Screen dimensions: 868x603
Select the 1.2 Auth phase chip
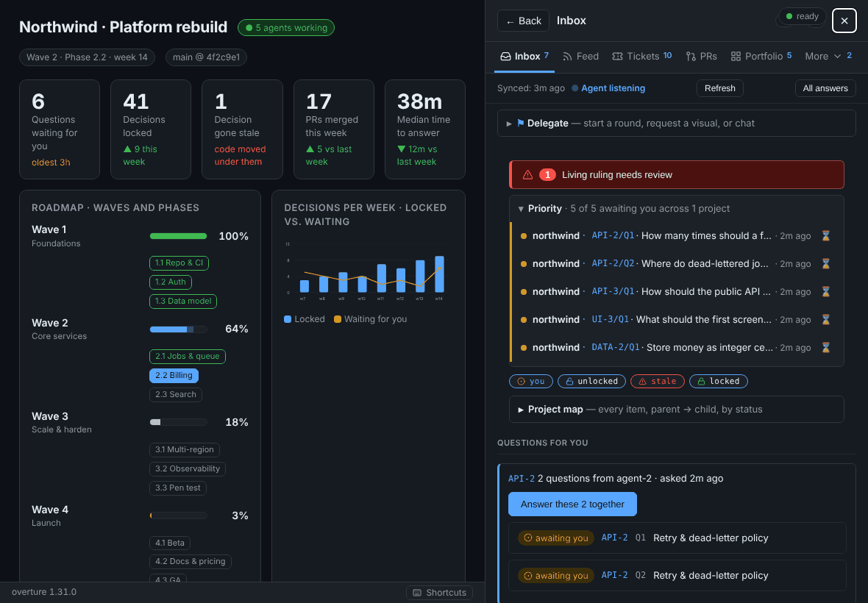[171, 282]
